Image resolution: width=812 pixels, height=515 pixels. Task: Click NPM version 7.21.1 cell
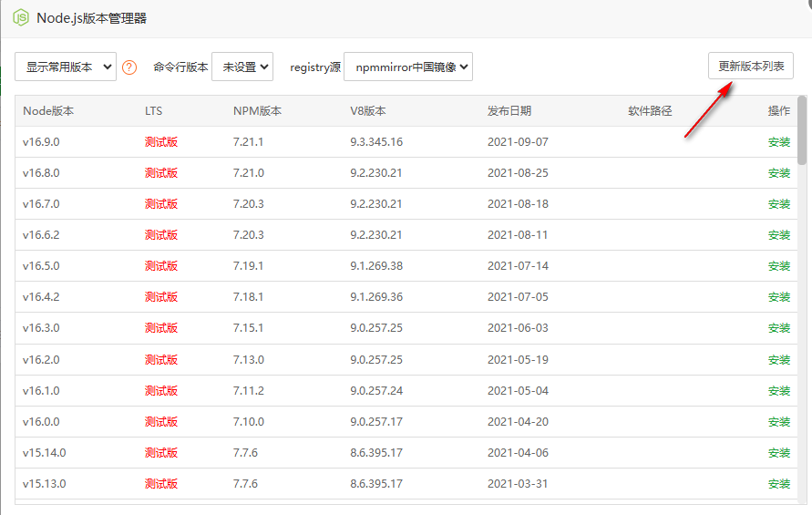pos(248,142)
